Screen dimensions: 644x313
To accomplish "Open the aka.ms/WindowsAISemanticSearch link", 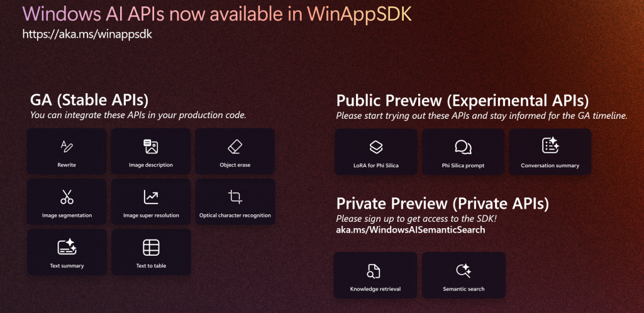I will [x=410, y=230].
